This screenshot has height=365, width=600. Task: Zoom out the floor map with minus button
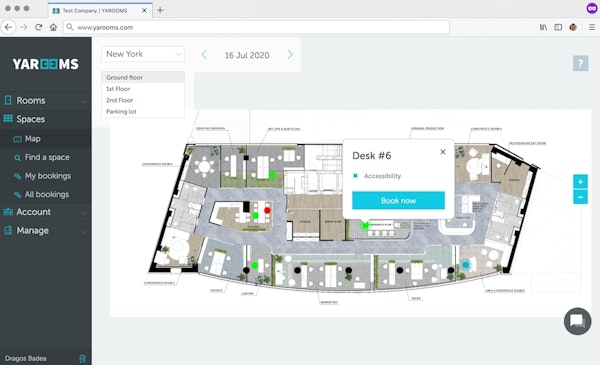point(580,197)
